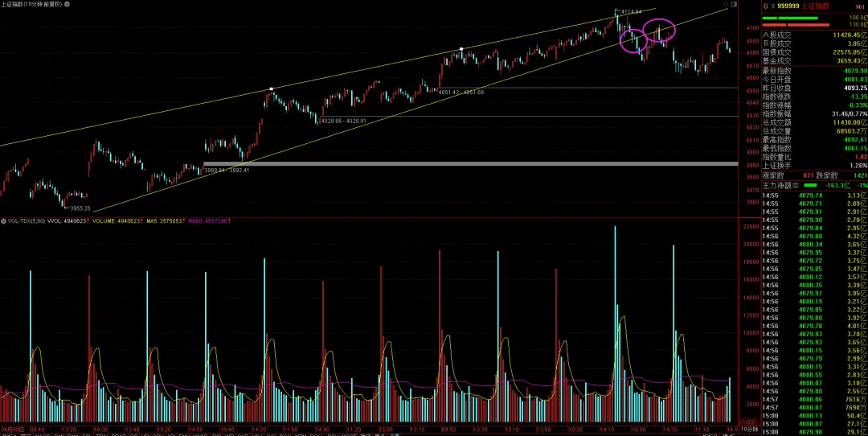868x436 pixels.
Task: Click the diamond icon at chart top right
Action: pyautogui.click(x=726, y=5)
